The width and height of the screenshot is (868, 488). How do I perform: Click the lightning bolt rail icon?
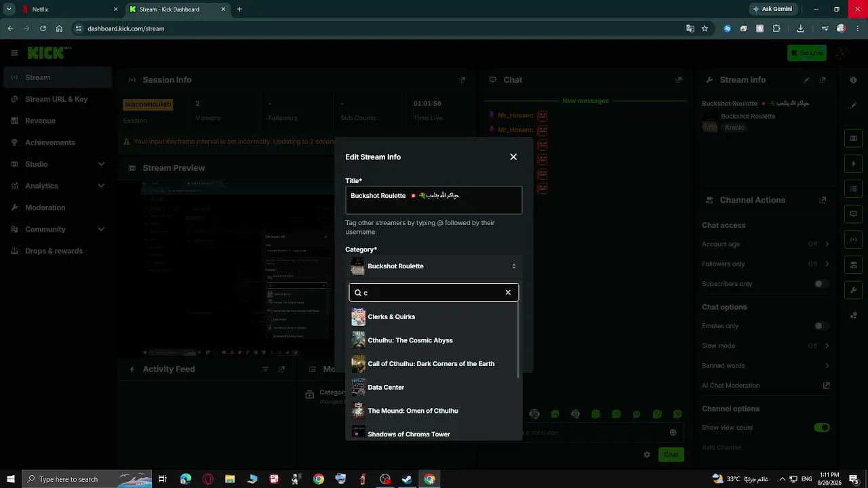(x=853, y=164)
